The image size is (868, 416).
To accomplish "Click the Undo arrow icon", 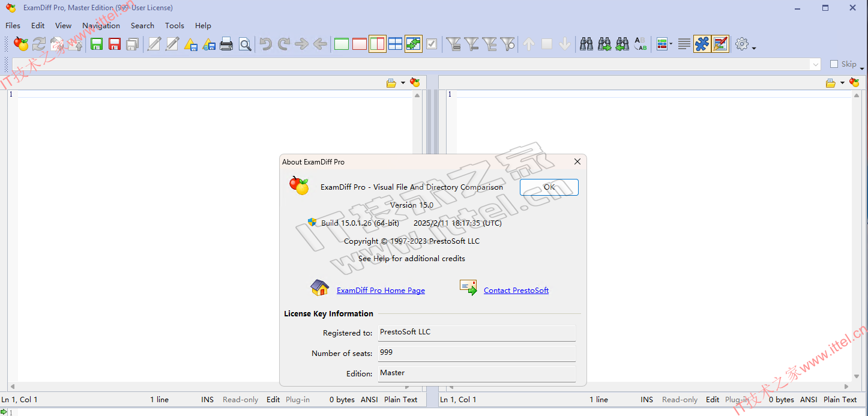I will [266, 44].
